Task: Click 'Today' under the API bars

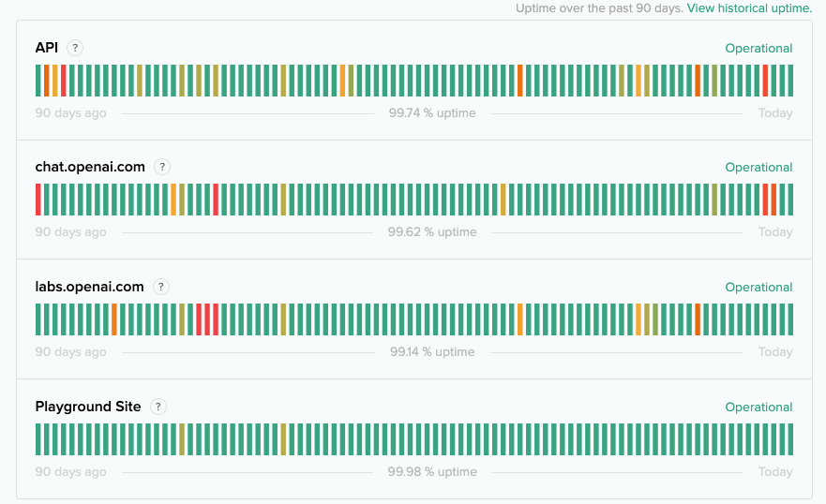Action: (775, 113)
